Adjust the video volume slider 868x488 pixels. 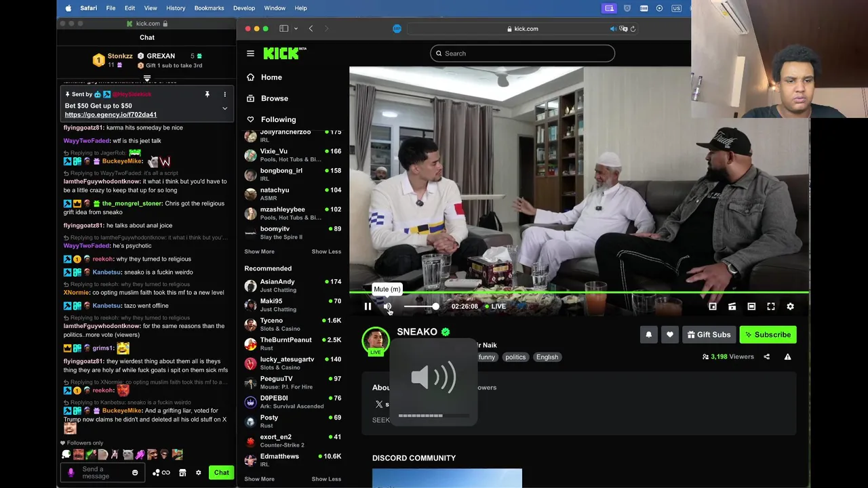(x=421, y=306)
